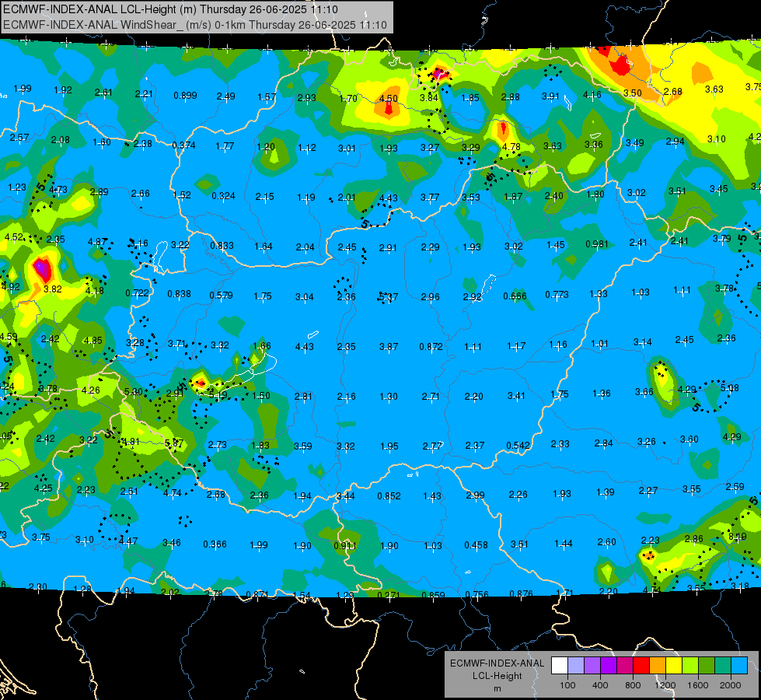The height and width of the screenshot is (700, 761).
Task: Click the wind shear value 8.19
Action: click(x=737, y=537)
